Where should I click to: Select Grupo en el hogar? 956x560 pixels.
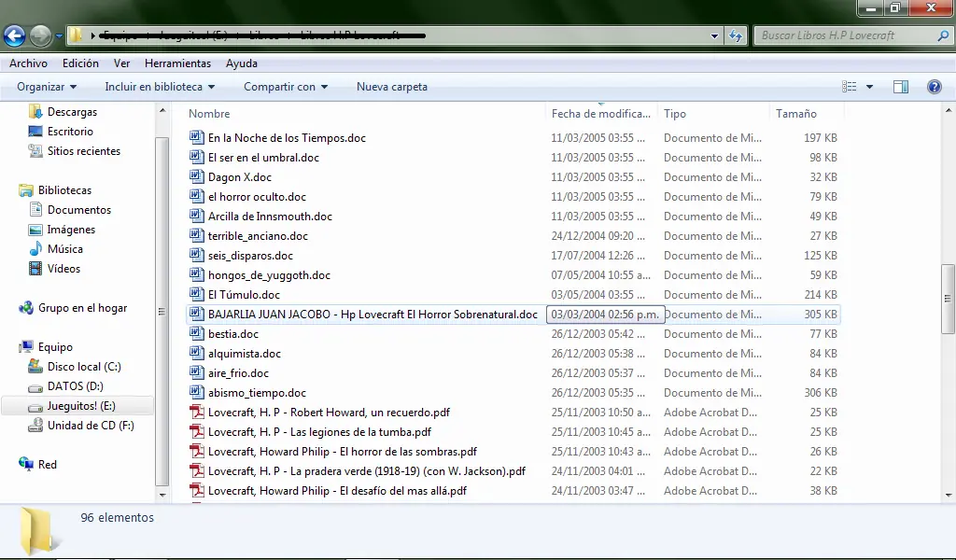pyautogui.click(x=82, y=308)
